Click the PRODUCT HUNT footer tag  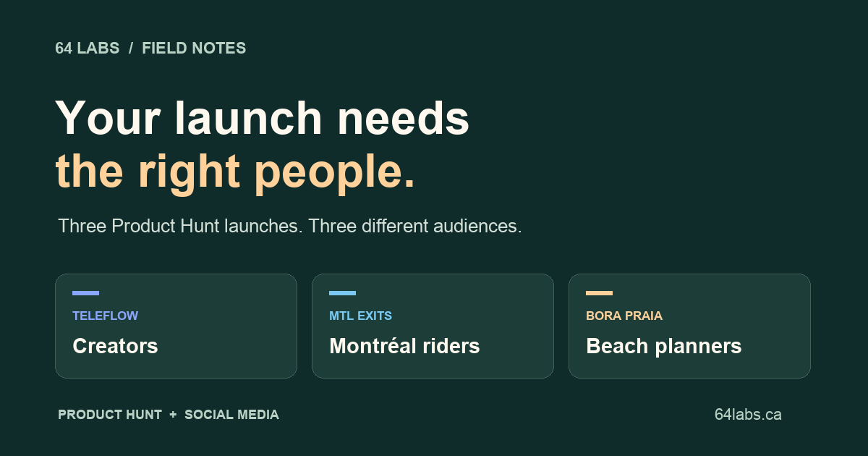(x=110, y=415)
